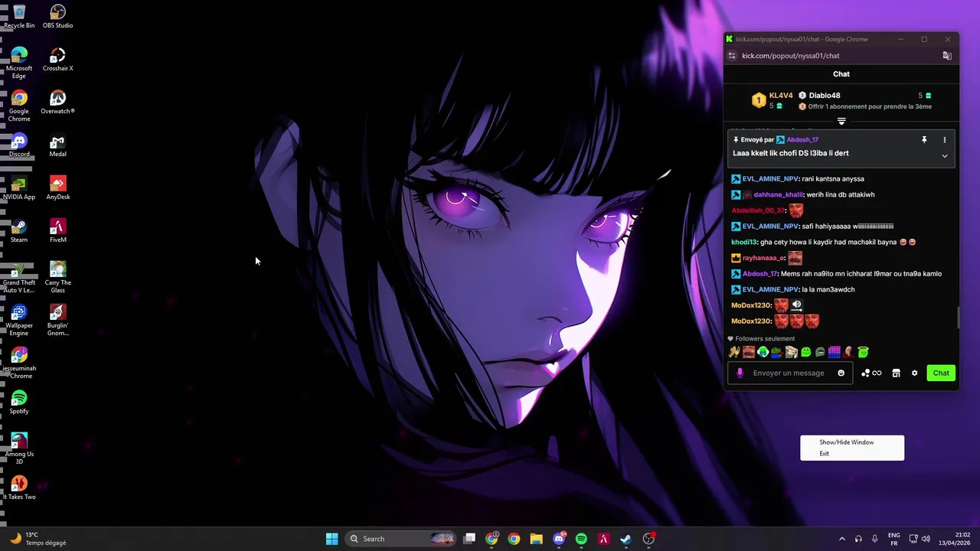Open the Windows Start menu

tap(332, 539)
